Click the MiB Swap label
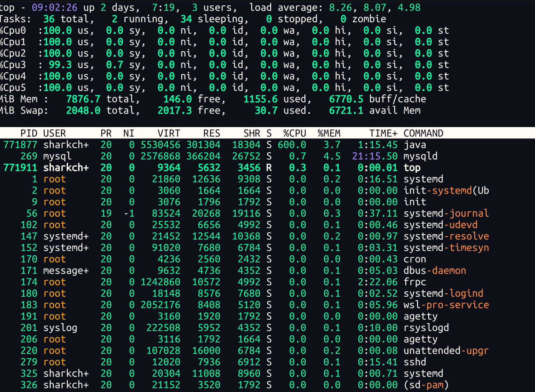 [23, 111]
